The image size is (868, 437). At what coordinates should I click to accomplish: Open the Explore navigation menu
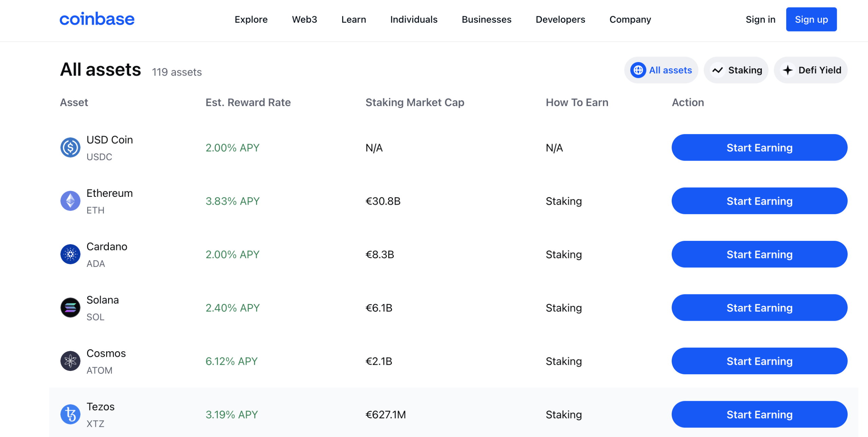(251, 20)
